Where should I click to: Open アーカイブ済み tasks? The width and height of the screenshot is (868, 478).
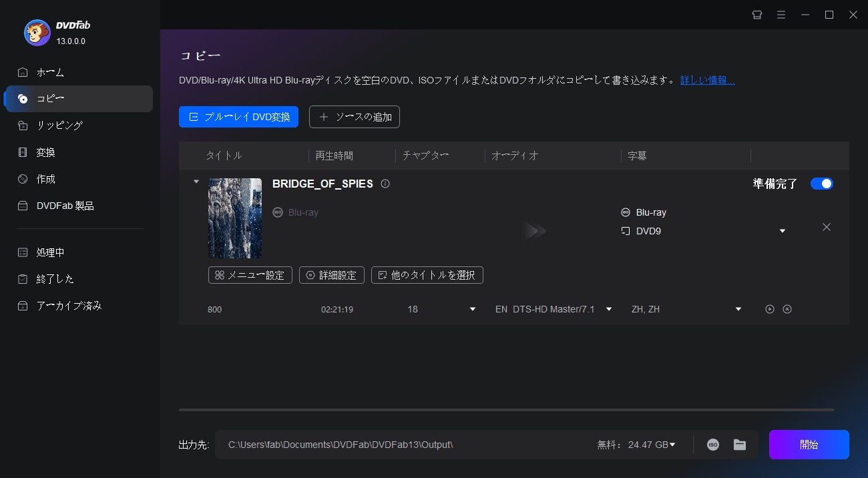[79, 306]
